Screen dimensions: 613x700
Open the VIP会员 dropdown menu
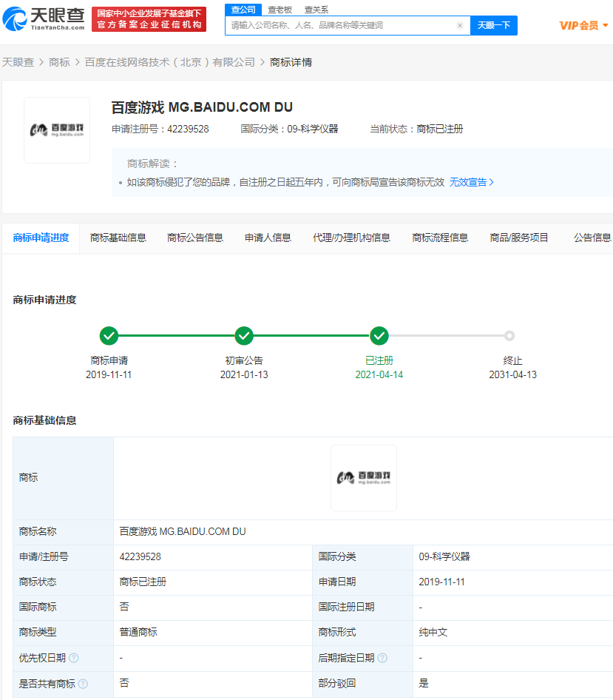click(583, 26)
